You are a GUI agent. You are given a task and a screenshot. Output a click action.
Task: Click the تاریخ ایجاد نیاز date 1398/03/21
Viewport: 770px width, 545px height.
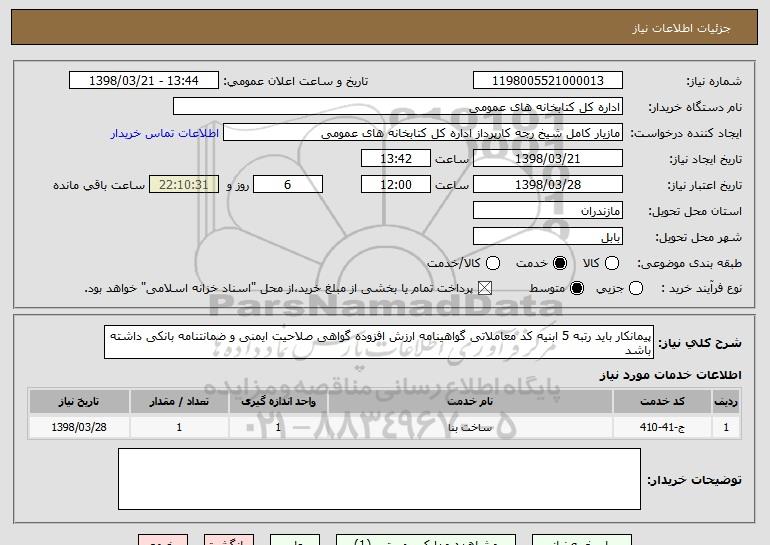pyautogui.click(x=548, y=159)
